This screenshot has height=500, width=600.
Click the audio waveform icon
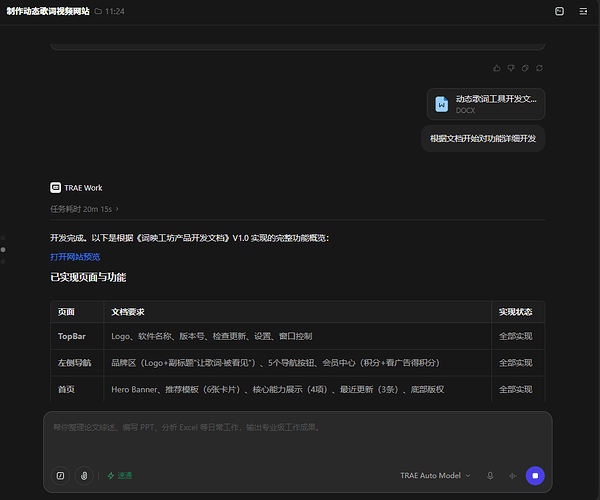click(x=513, y=476)
